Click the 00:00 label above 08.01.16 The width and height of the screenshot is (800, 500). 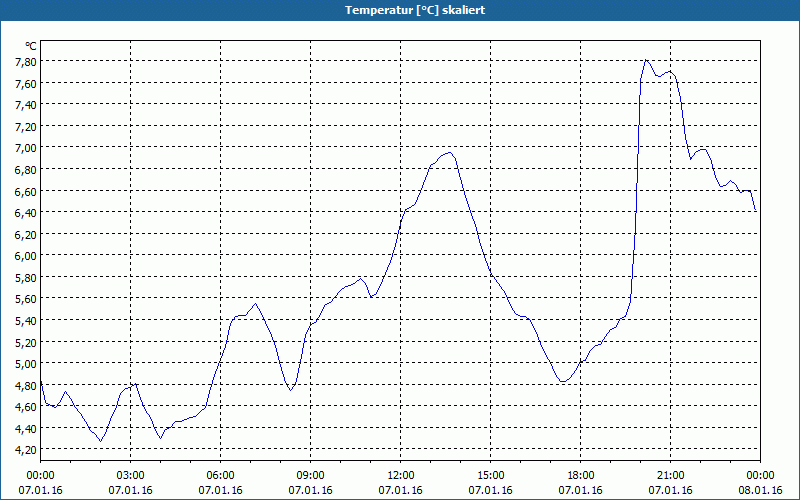tap(760, 476)
